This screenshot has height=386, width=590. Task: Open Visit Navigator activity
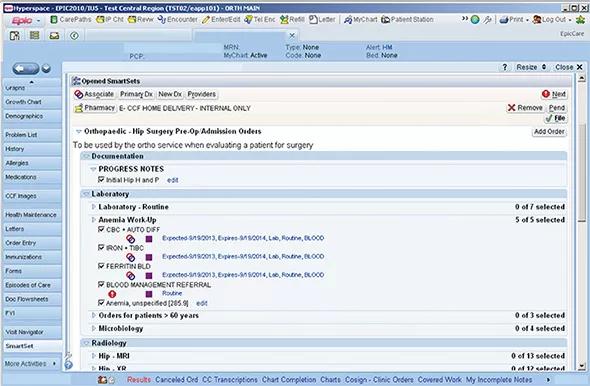(x=32, y=332)
